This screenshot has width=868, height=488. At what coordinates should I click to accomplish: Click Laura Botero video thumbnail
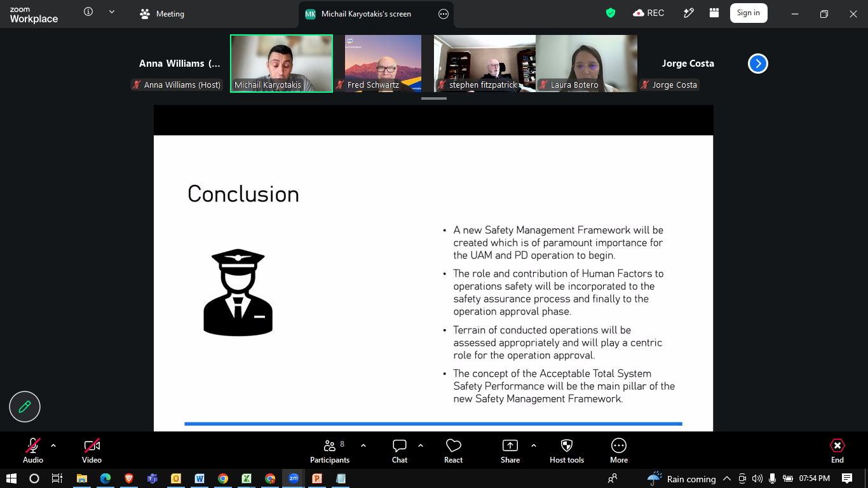tap(587, 64)
